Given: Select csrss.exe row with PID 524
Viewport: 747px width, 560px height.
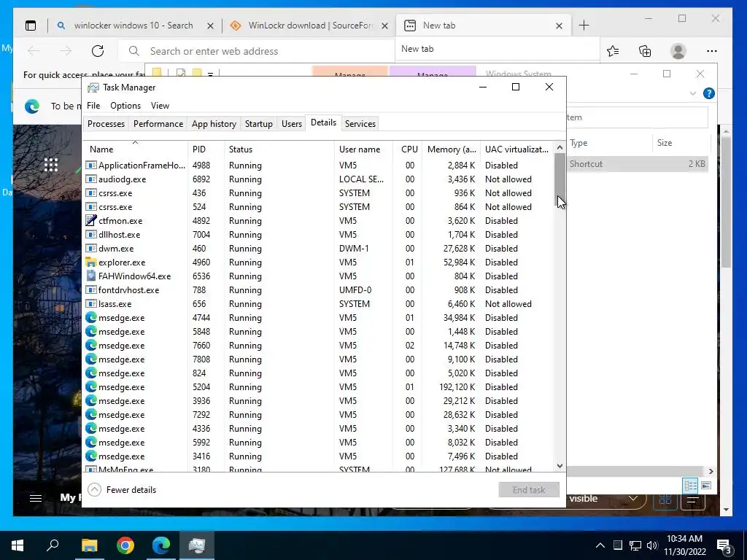Looking at the screenshot, I should 318,206.
